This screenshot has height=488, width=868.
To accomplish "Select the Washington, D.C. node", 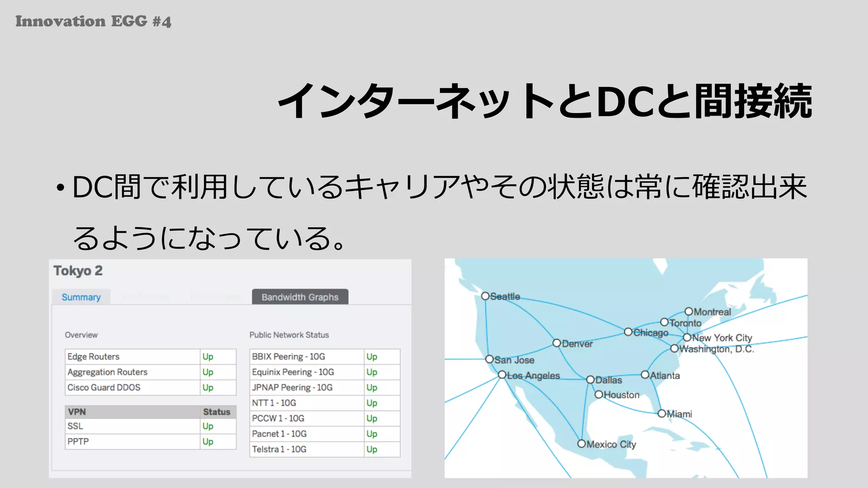I will coord(674,349).
